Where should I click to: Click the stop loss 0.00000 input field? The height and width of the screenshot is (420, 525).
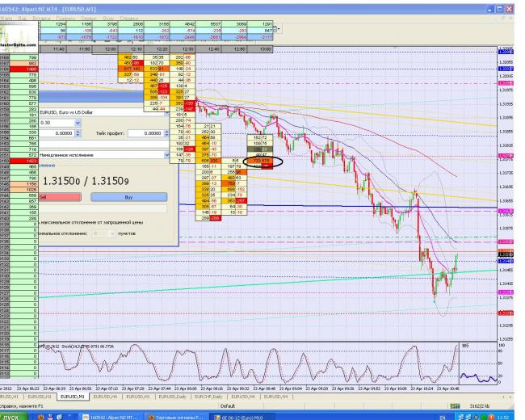click(57, 133)
